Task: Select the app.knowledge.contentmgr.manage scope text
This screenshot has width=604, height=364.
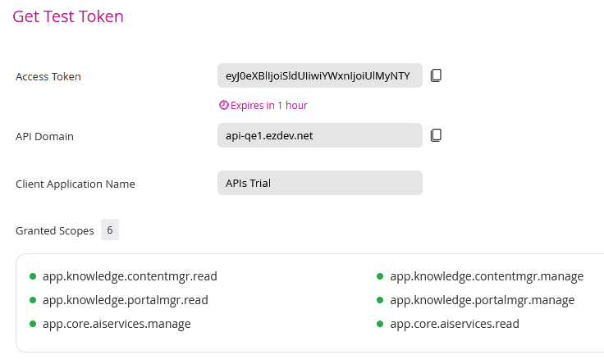Action: pyautogui.click(x=487, y=276)
